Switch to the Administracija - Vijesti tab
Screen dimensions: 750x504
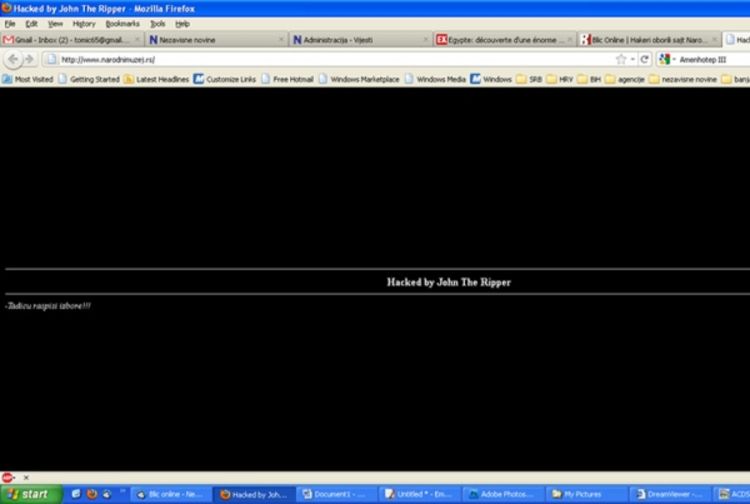(x=361, y=40)
